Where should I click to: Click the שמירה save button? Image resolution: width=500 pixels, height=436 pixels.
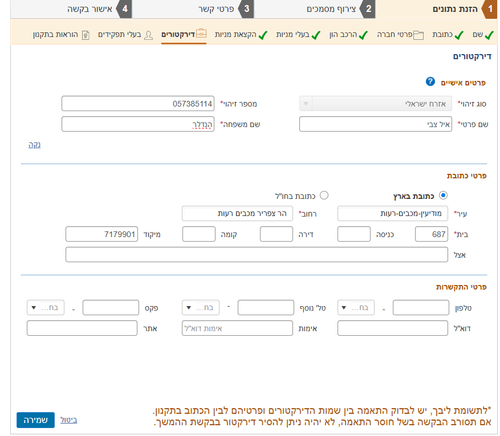tap(36, 420)
